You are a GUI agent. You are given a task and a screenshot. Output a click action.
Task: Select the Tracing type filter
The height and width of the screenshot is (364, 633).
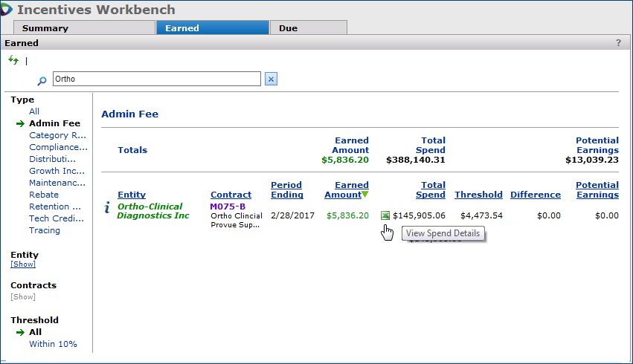45,230
